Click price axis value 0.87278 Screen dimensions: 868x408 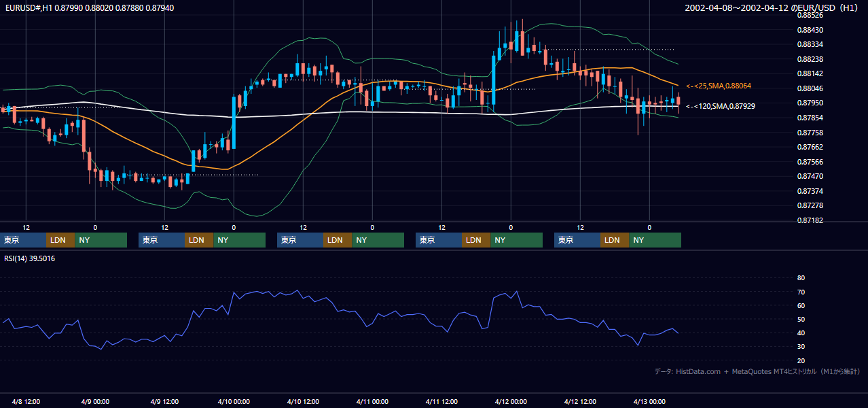tap(810, 205)
